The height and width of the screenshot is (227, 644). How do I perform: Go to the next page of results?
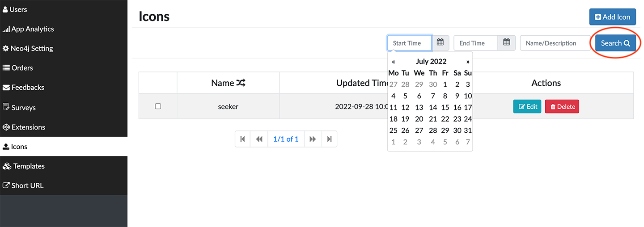313,139
